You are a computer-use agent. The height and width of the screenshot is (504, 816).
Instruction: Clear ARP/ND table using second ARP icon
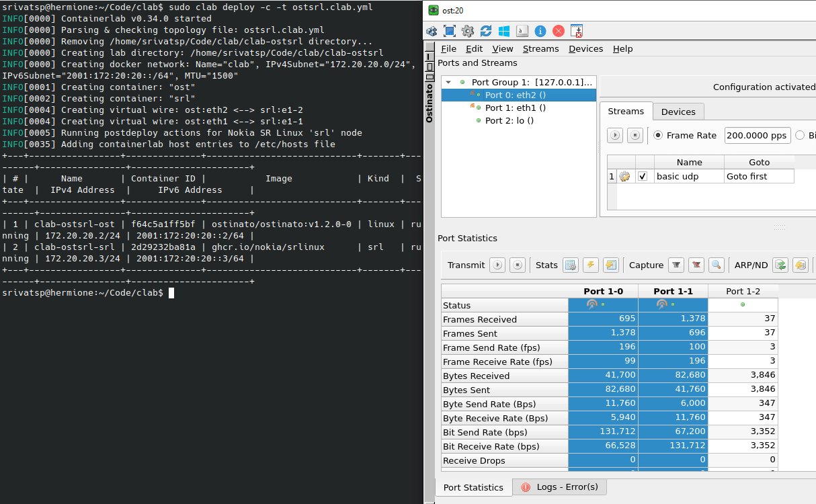coord(801,265)
